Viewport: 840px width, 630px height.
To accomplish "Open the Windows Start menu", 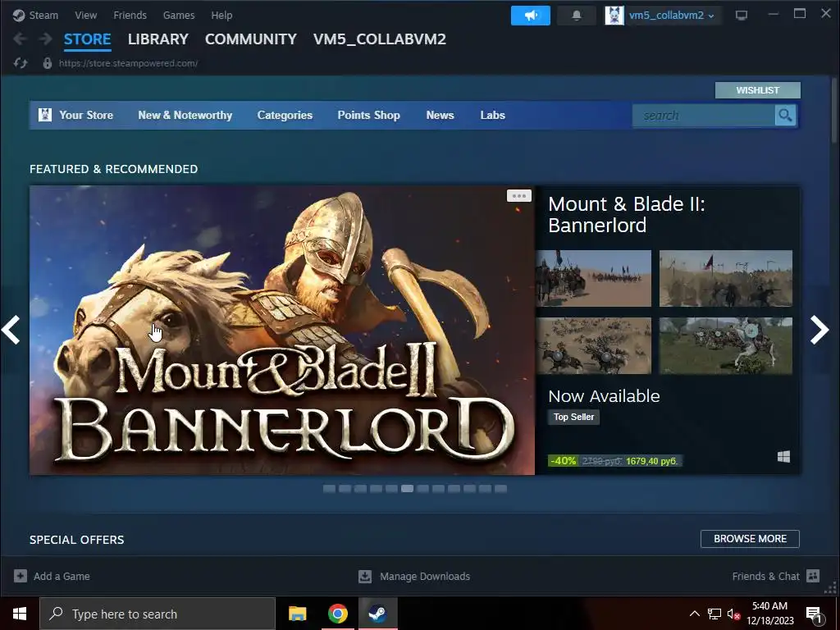I will coord(20,614).
